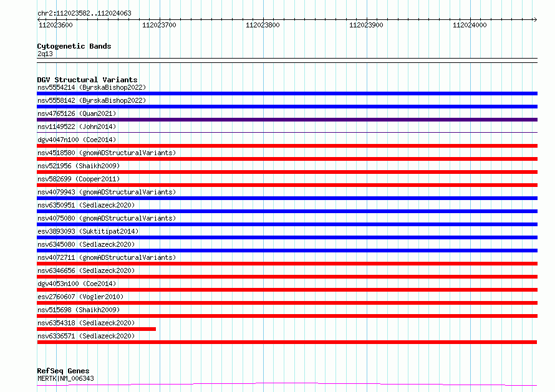Open nsv521956 (Shaikh2009) variant label

click(x=79, y=166)
